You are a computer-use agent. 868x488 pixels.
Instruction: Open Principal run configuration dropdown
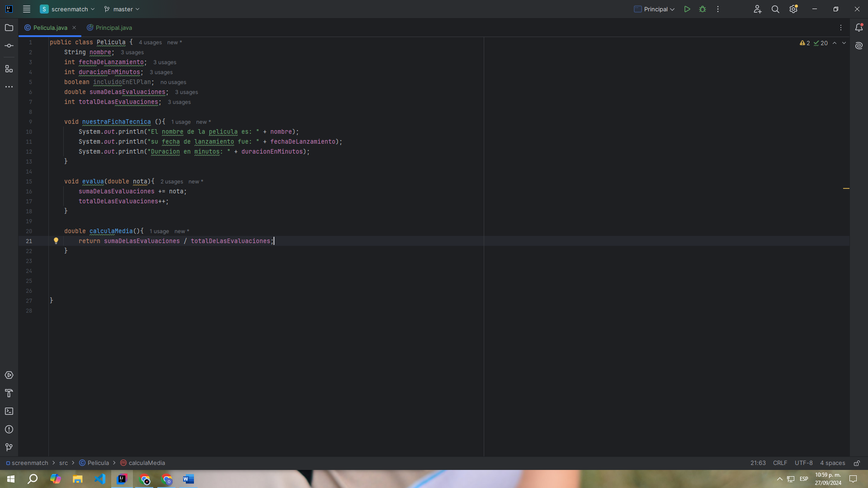click(x=654, y=9)
